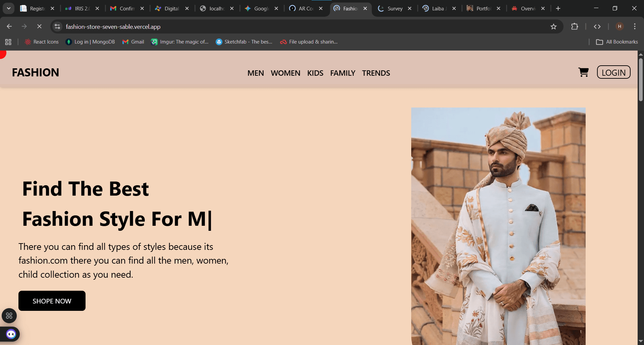
Task: Bookmark this page with the star icon
Action: coord(553,26)
